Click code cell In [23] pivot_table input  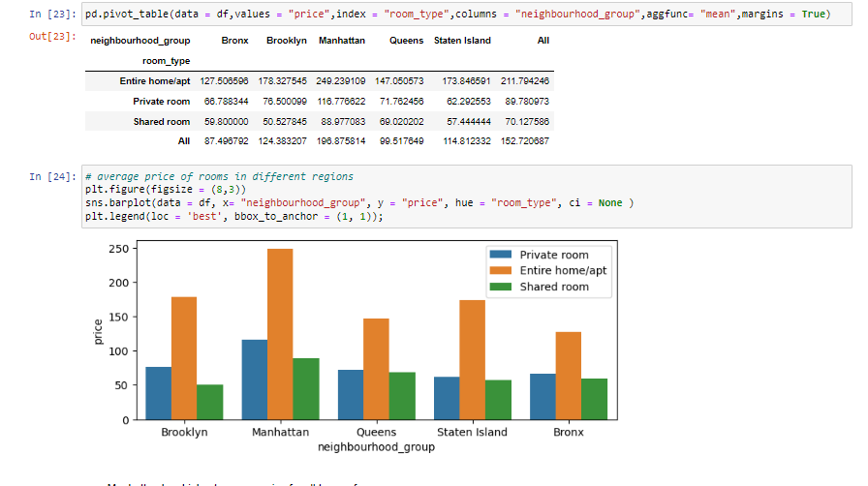pyautogui.click(x=467, y=15)
